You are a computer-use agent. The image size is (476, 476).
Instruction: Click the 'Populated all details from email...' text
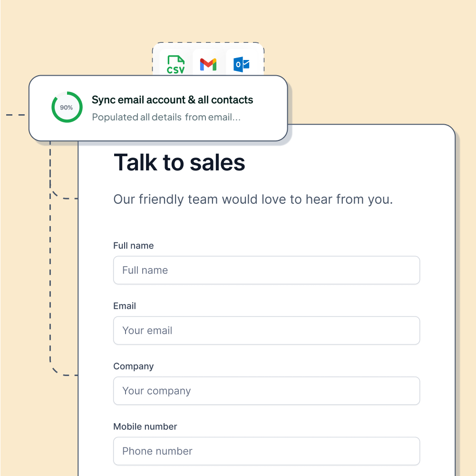[x=166, y=117]
